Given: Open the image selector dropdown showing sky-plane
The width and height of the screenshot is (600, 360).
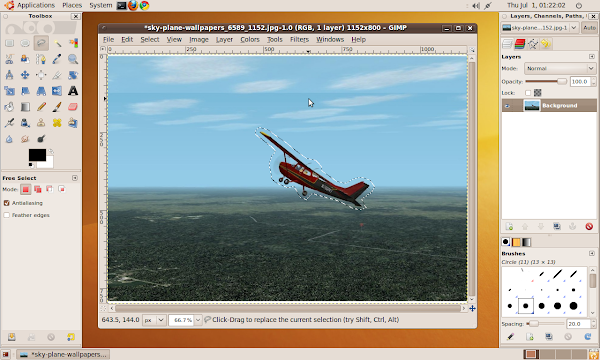Looking at the screenshot, I should pyautogui.click(x=540, y=28).
